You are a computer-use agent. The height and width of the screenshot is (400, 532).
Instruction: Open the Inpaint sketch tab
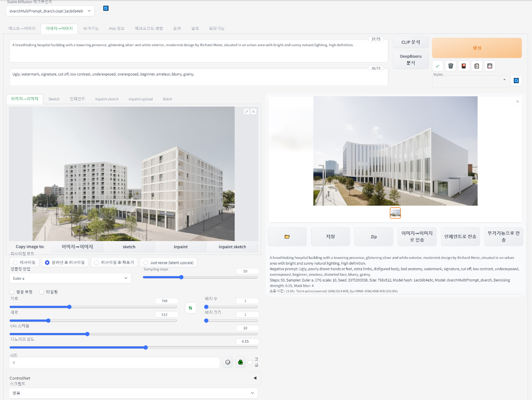pos(107,99)
